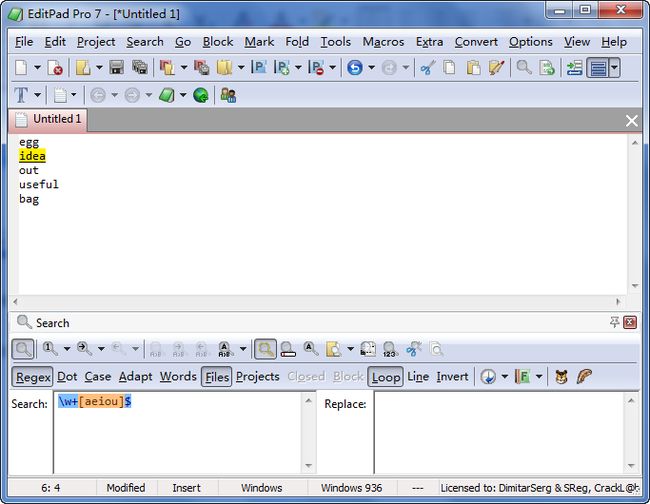Close the active tab with white X
Viewport: 650px width, 504px height.
pos(631,121)
